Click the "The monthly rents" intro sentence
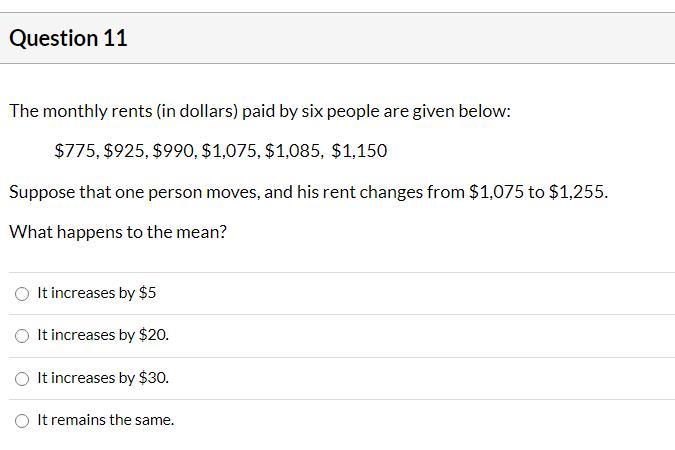 [x=260, y=111]
